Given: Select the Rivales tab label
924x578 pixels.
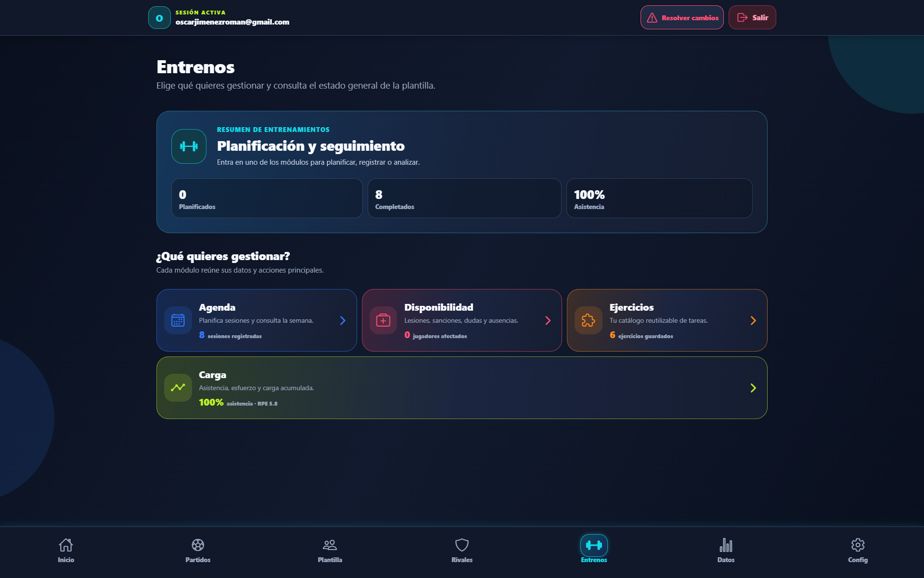Looking at the screenshot, I should [462, 560].
